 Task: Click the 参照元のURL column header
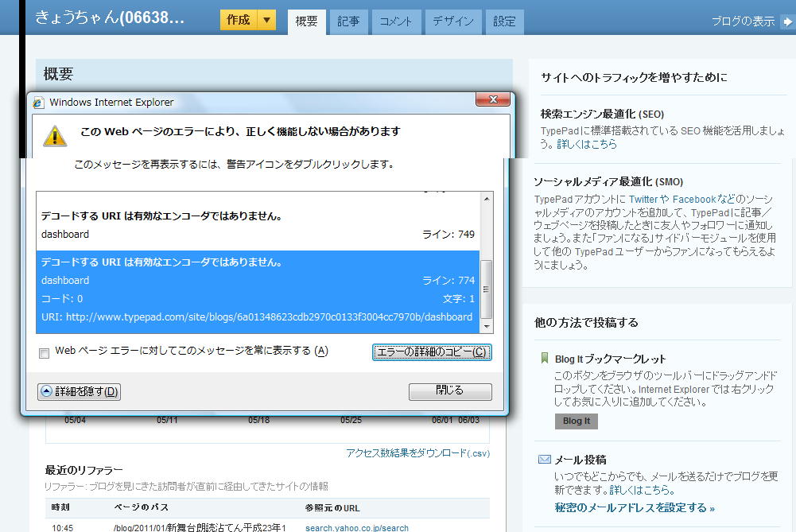coord(332,507)
